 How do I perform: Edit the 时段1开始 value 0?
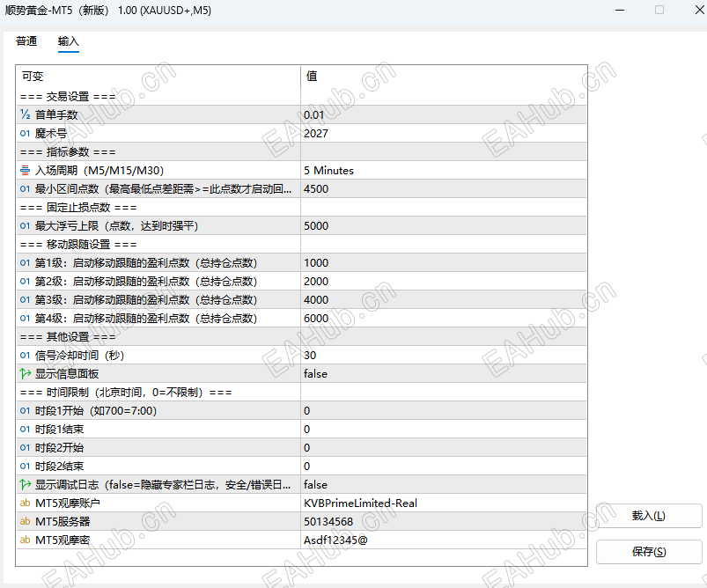(x=444, y=411)
